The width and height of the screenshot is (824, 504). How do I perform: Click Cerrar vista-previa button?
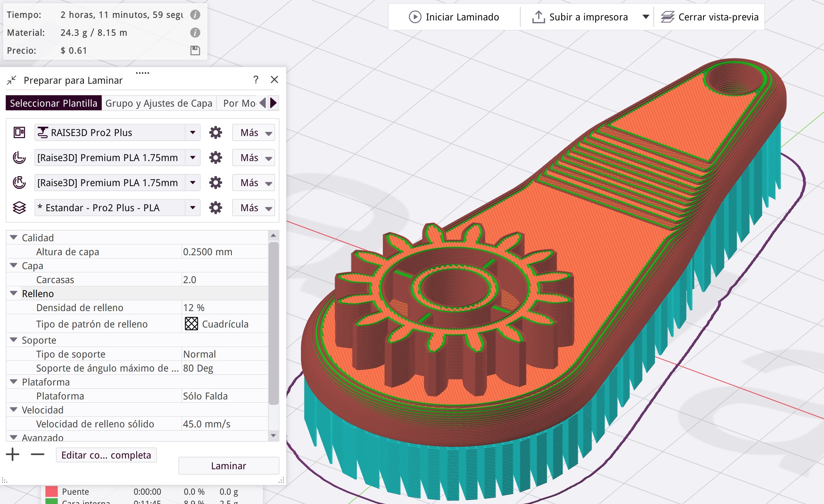709,17
